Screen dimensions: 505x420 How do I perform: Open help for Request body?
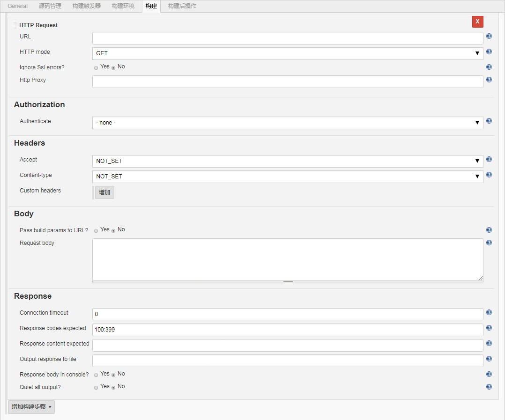tap(489, 243)
